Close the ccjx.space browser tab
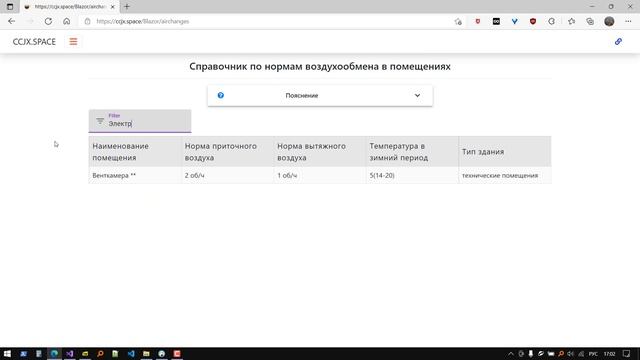Viewport: 640px width, 360px height. click(x=113, y=7)
